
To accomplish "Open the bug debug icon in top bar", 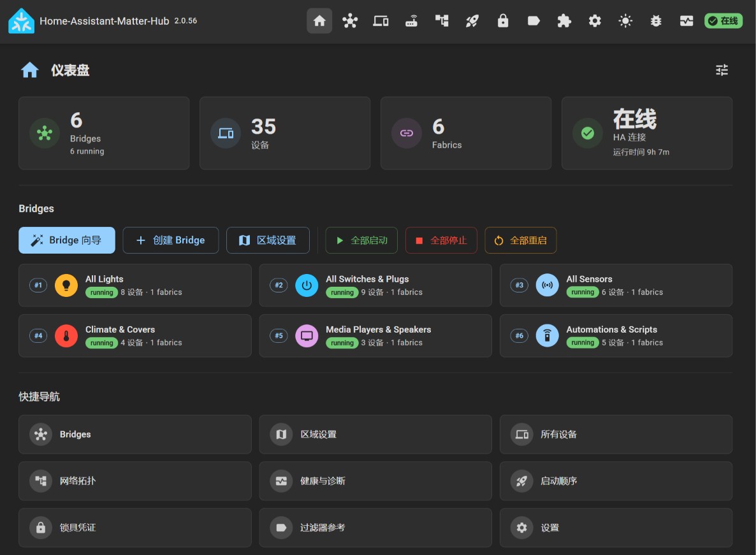I will pyautogui.click(x=656, y=21).
